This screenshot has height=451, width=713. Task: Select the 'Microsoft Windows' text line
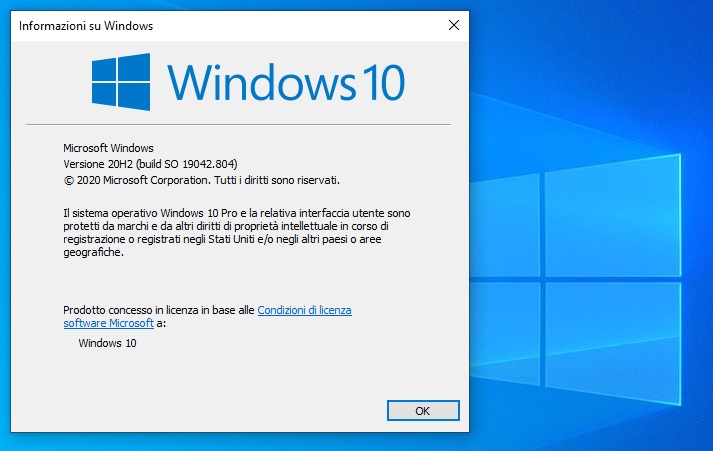[x=108, y=148]
